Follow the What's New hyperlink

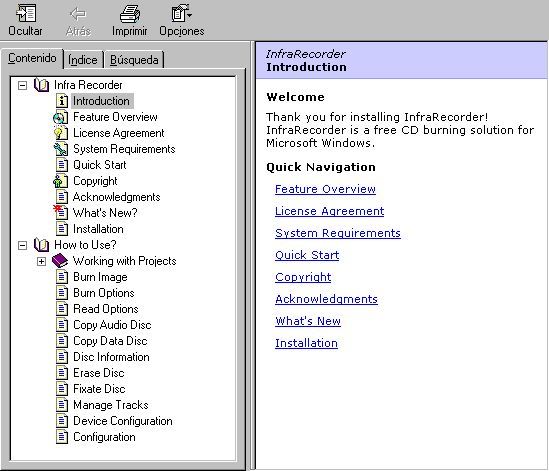coord(308,321)
